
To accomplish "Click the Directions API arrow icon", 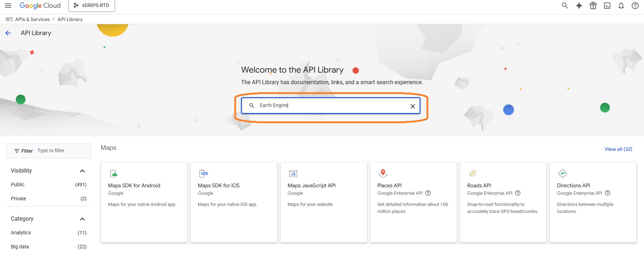I will pos(563,174).
